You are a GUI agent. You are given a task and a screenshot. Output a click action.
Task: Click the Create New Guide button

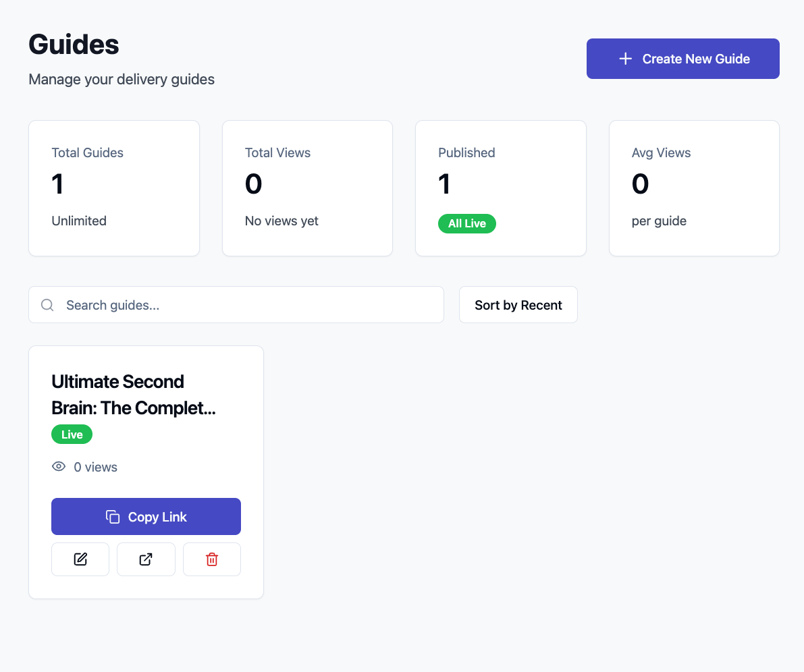(682, 59)
